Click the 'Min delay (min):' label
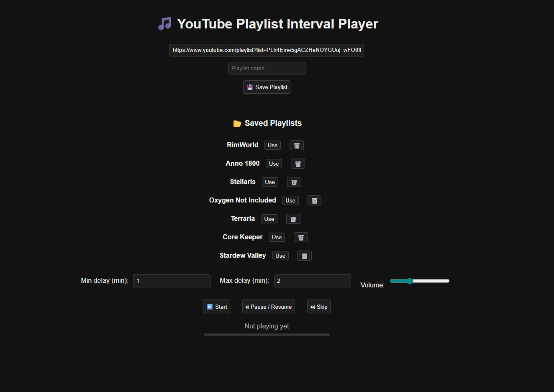Image resolution: width=554 pixels, height=392 pixels. [x=105, y=280]
